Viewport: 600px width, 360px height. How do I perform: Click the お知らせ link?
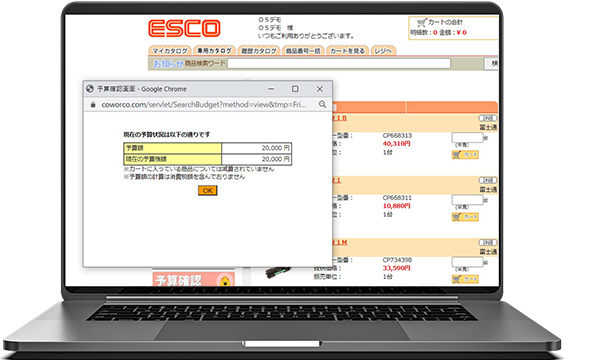tap(168, 64)
